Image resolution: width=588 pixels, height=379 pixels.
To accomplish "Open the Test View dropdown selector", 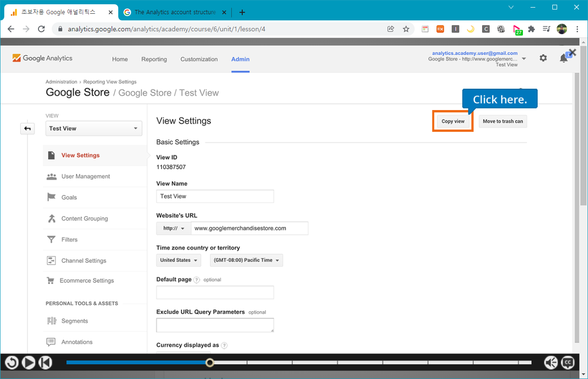I will tap(94, 129).
